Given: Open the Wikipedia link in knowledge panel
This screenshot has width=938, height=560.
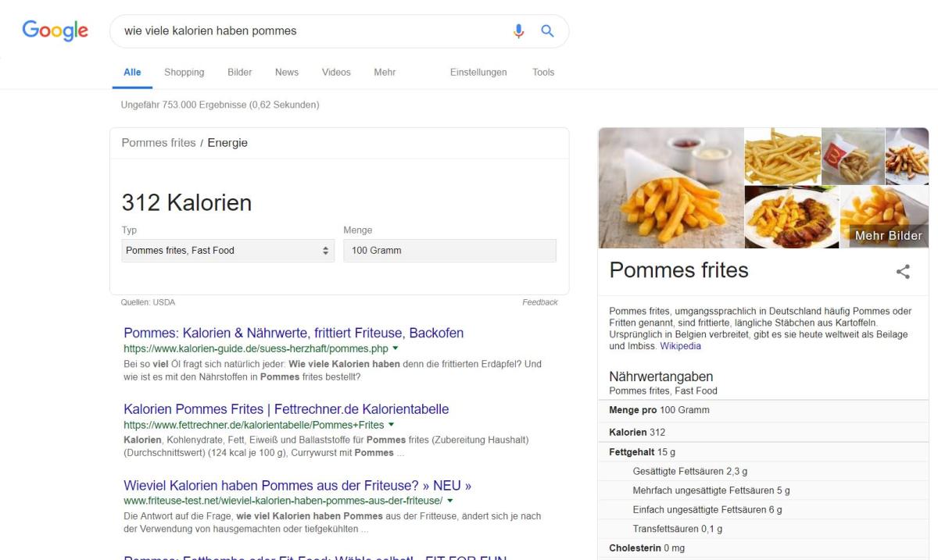Looking at the screenshot, I should [680, 346].
